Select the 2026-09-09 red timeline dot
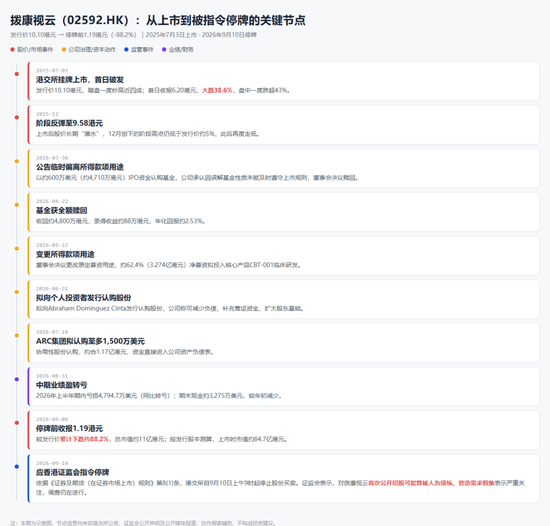 16,423
